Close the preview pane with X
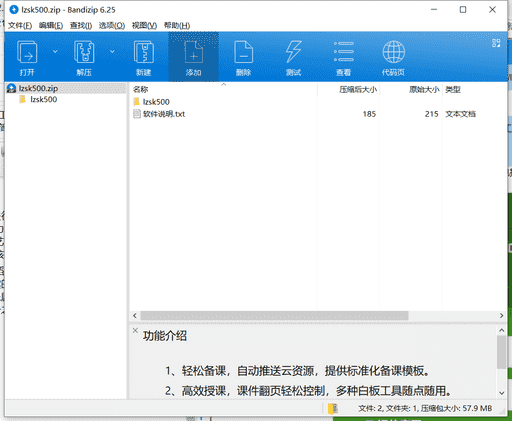This screenshot has width=512, height=421. (x=135, y=330)
